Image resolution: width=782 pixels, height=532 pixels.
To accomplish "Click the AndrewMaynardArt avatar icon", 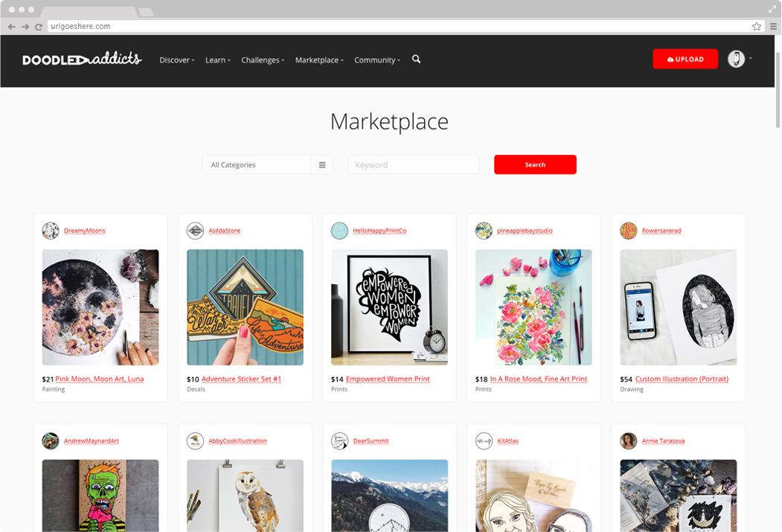I will coord(50,440).
